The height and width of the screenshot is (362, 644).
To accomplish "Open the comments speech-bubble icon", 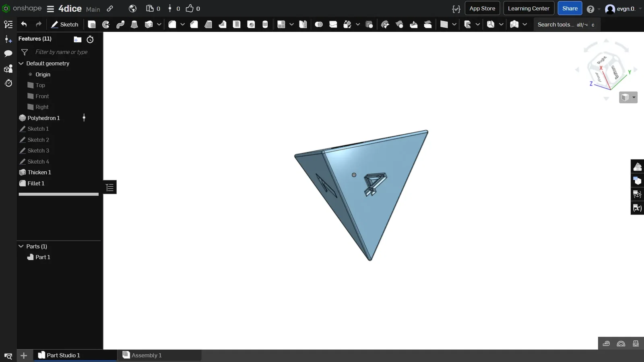I will click(8, 53).
